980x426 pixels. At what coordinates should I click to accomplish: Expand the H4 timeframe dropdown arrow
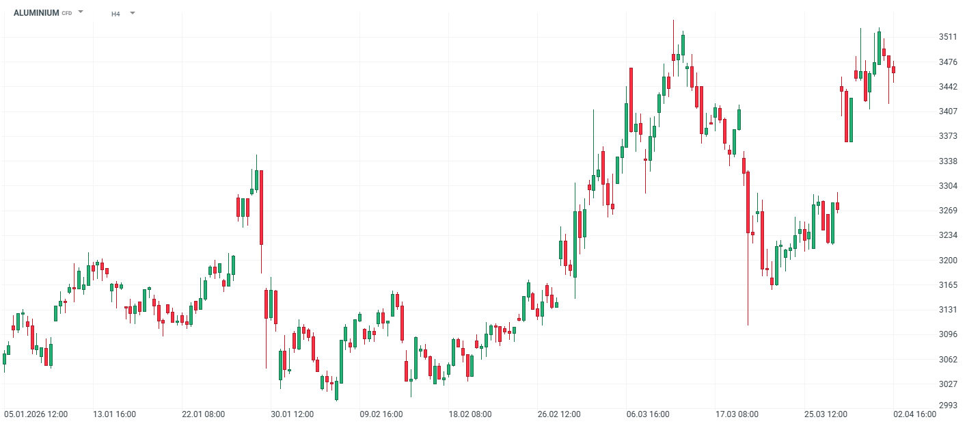(x=132, y=13)
